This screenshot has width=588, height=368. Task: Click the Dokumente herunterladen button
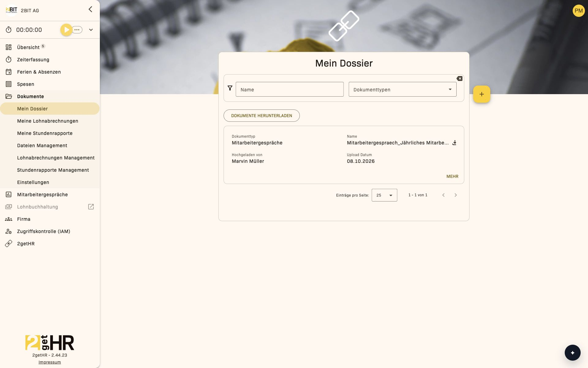262,116
